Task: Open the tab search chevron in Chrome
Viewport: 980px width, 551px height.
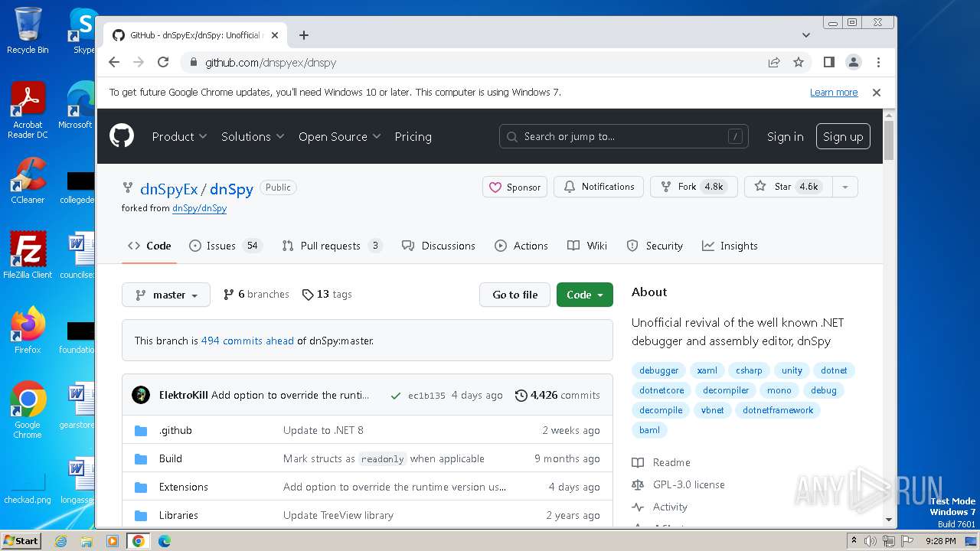Action: tap(805, 35)
